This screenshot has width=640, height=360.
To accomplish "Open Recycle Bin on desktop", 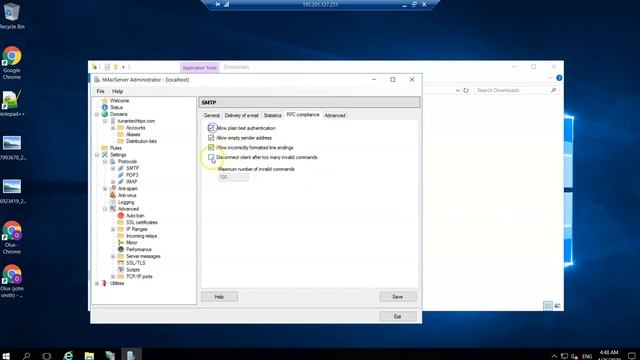I will 11,16.
